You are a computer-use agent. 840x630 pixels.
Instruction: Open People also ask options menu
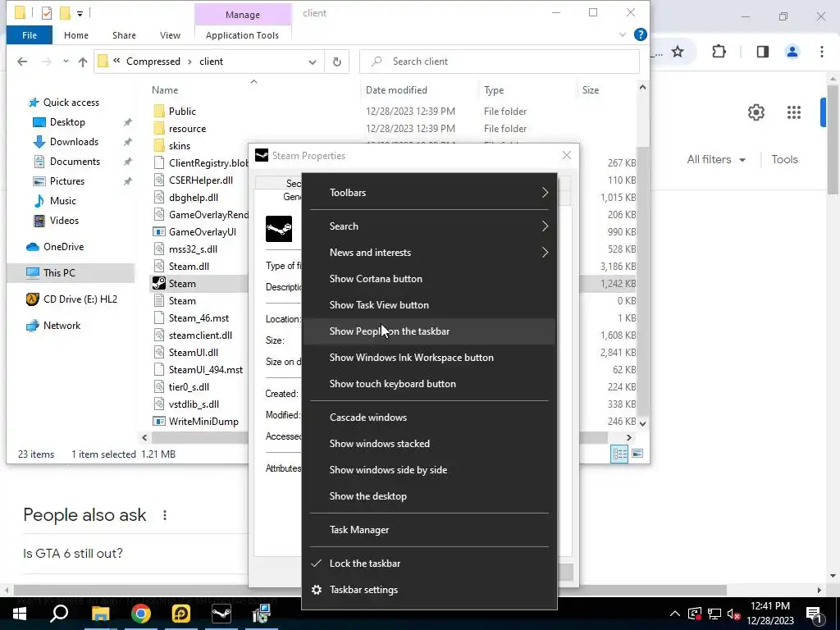(165, 515)
